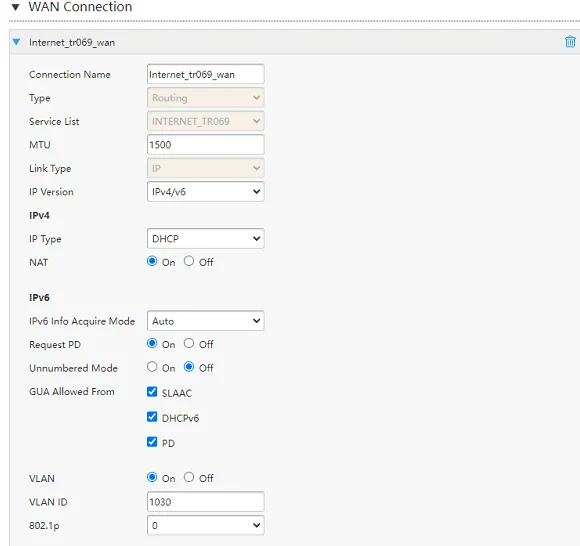Turn Unnumbered Mode Off

(x=189, y=367)
